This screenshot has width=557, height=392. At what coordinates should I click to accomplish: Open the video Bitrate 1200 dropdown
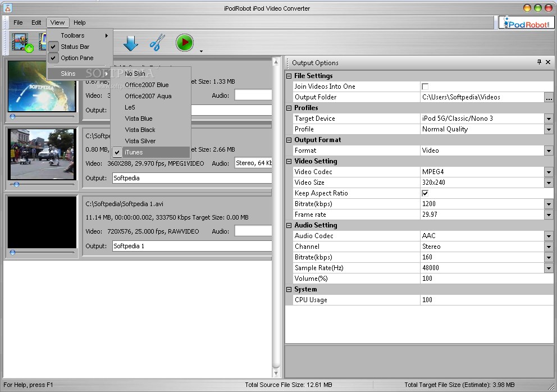pos(549,204)
